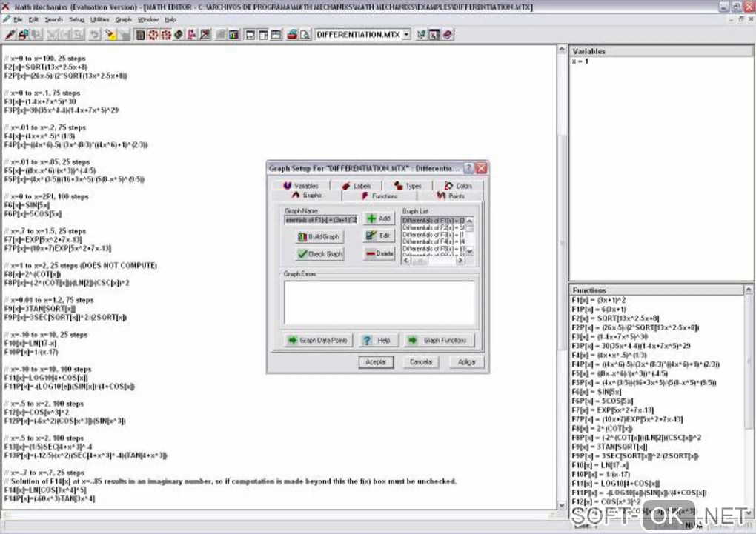Click the Aplicar button
This screenshot has height=534, width=756.
coord(466,362)
